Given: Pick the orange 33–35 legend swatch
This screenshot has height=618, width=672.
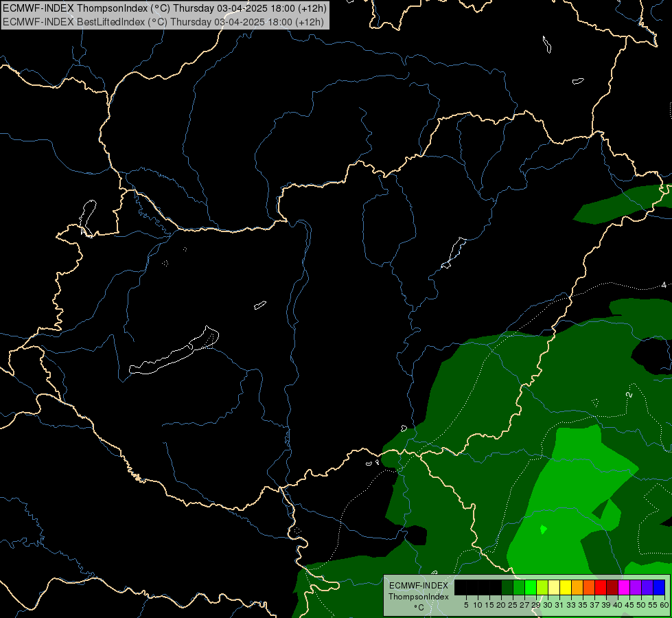Looking at the screenshot, I should click(577, 587).
